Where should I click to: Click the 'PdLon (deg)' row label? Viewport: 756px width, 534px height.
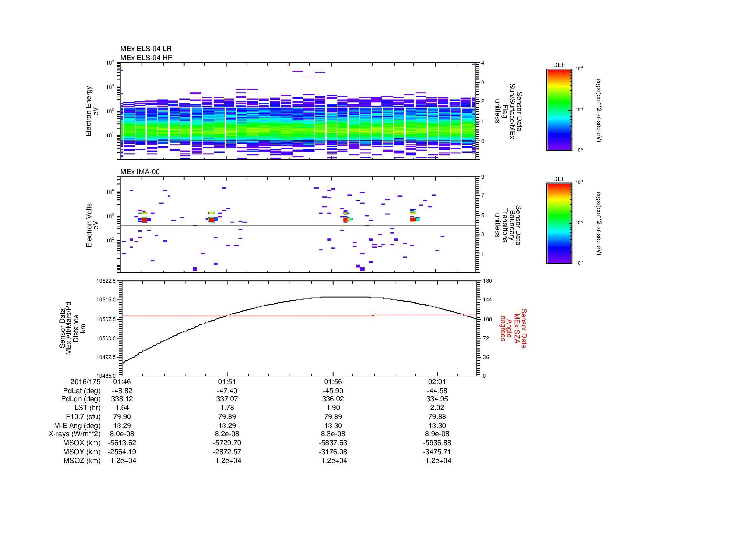point(81,399)
